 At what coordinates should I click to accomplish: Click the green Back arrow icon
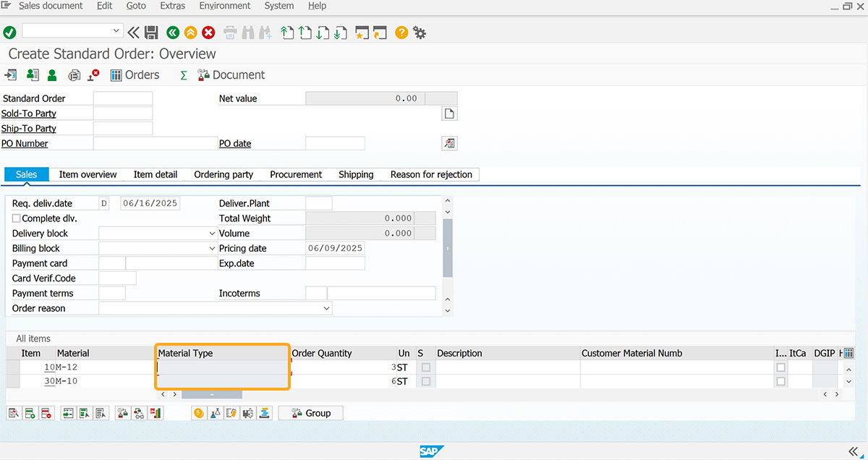(172, 32)
